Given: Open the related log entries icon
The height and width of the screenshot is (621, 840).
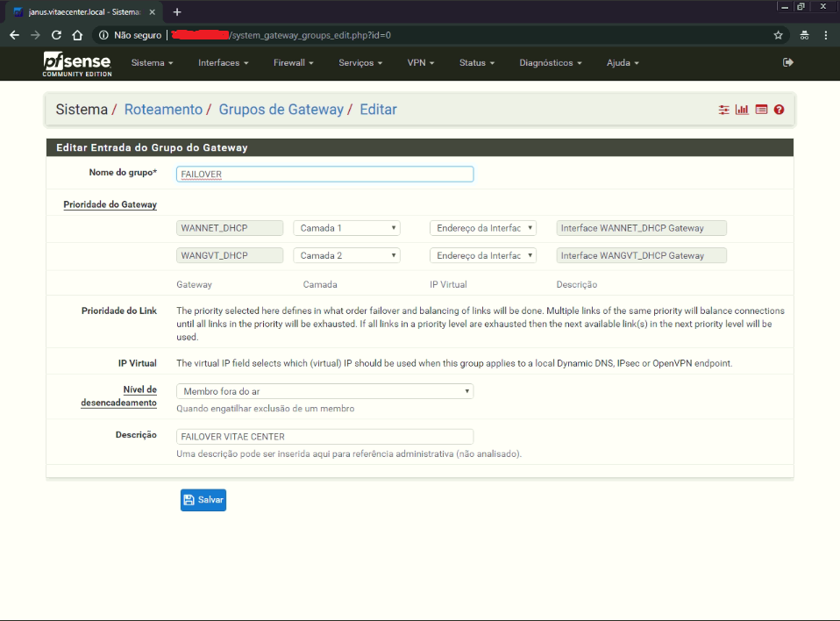Looking at the screenshot, I should coord(760,110).
